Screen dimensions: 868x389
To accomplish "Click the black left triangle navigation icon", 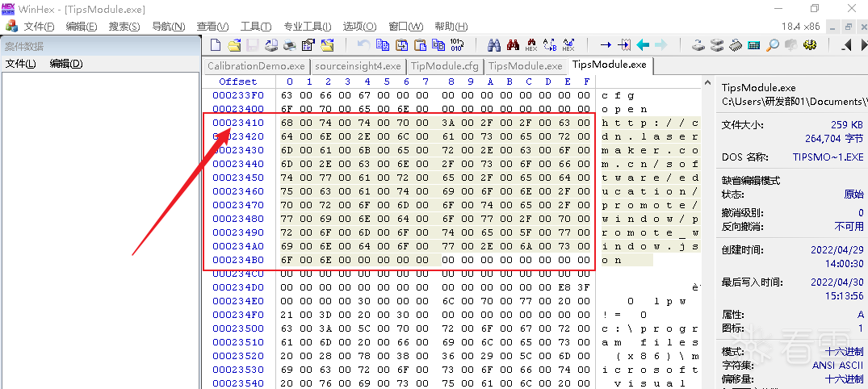I will tap(846, 45).
